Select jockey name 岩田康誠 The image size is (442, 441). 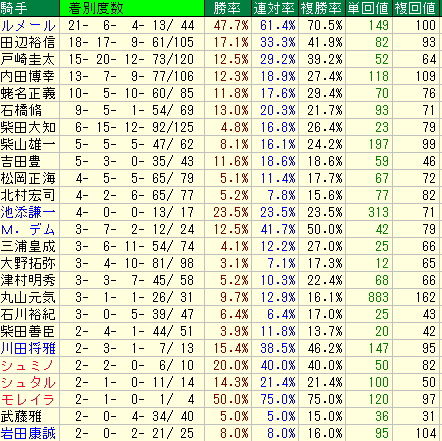28,434
